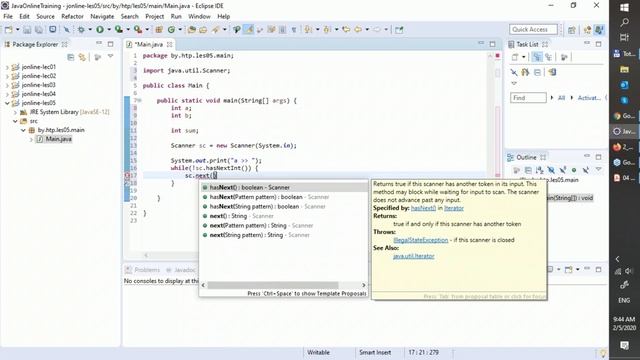Click the Debug bug icon
Screen dimensions: 640x360
point(81,30)
